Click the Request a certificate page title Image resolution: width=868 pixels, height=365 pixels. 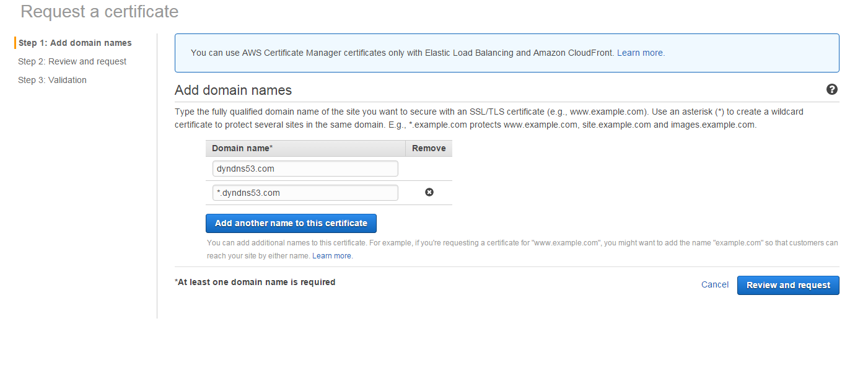coord(100,12)
